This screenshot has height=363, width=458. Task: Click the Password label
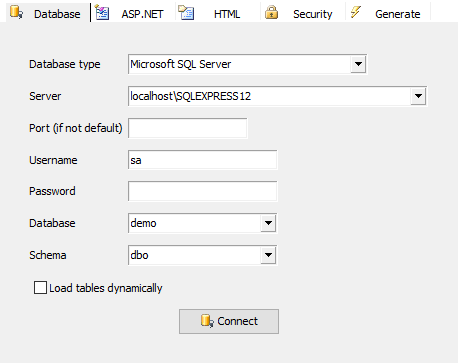coord(52,191)
